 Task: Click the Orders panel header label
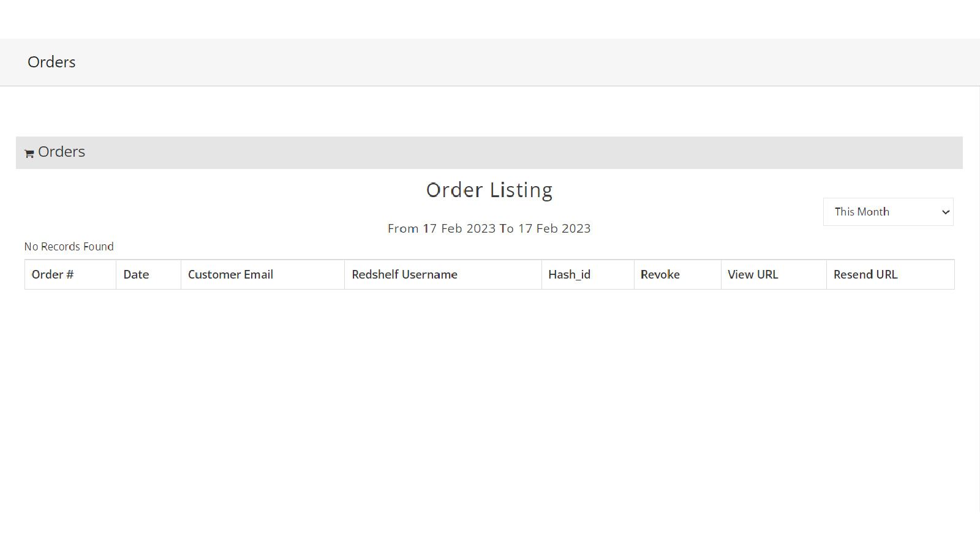pyautogui.click(x=61, y=152)
